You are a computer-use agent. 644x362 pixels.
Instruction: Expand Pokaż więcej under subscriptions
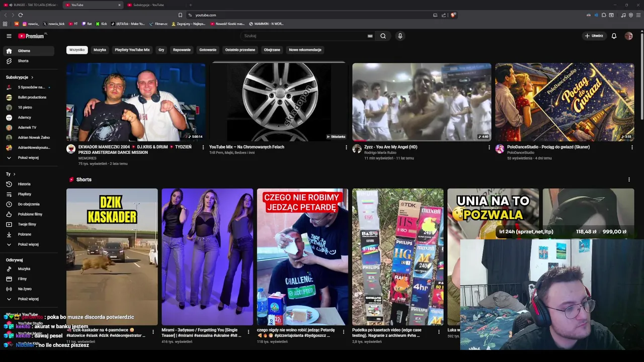[x=29, y=157]
